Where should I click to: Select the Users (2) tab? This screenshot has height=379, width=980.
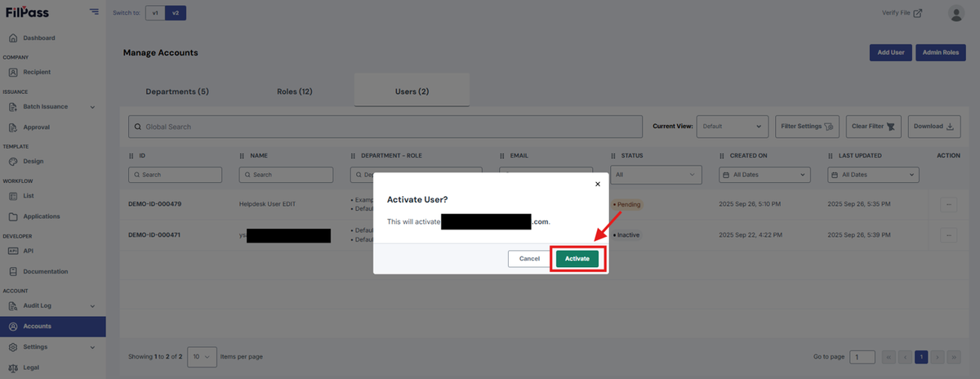tap(412, 91)
